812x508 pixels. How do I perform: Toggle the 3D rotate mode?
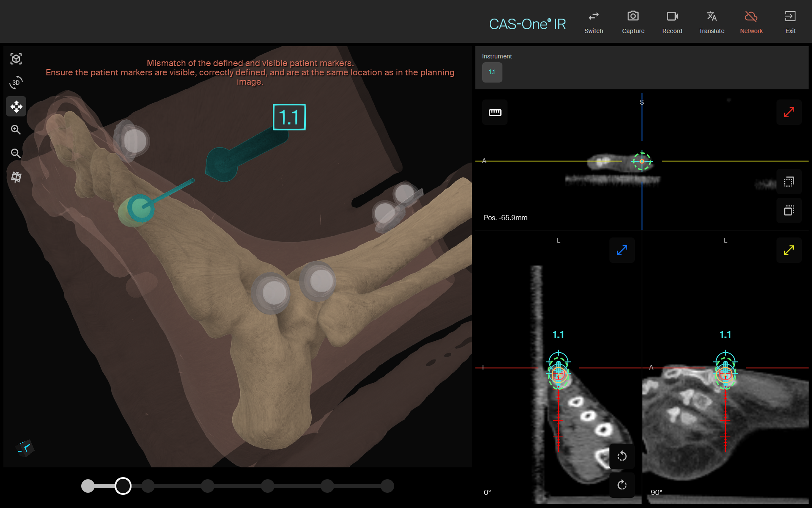16,83
